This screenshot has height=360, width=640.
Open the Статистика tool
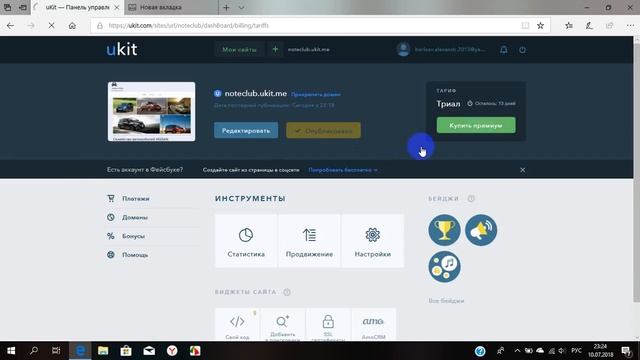click(x=246, y=241)
